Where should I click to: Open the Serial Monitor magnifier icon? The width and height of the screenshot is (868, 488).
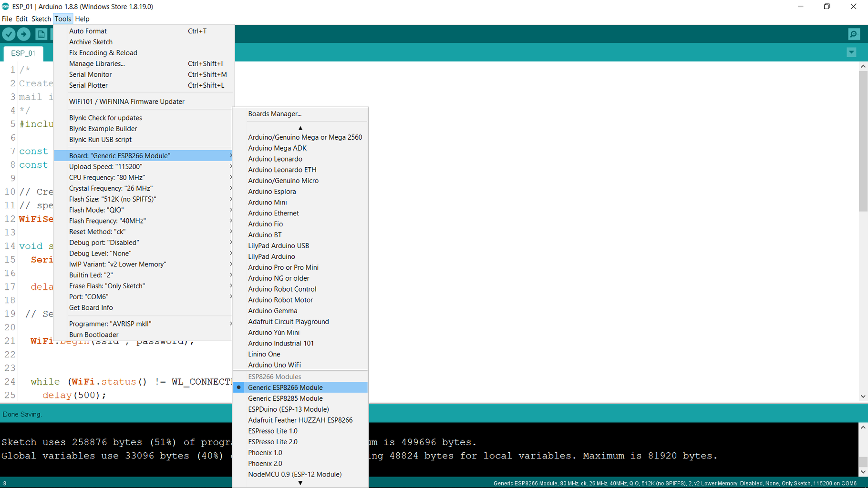tap(853, 34)
